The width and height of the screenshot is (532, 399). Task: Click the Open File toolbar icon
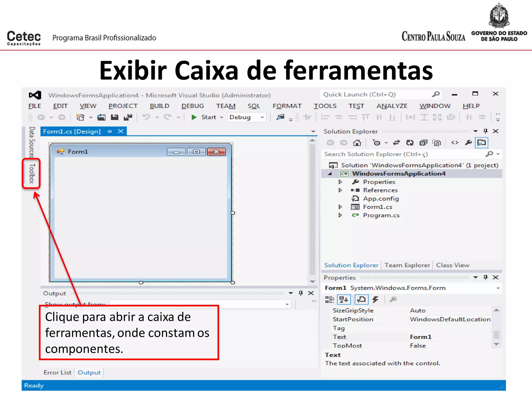[101, 117]
